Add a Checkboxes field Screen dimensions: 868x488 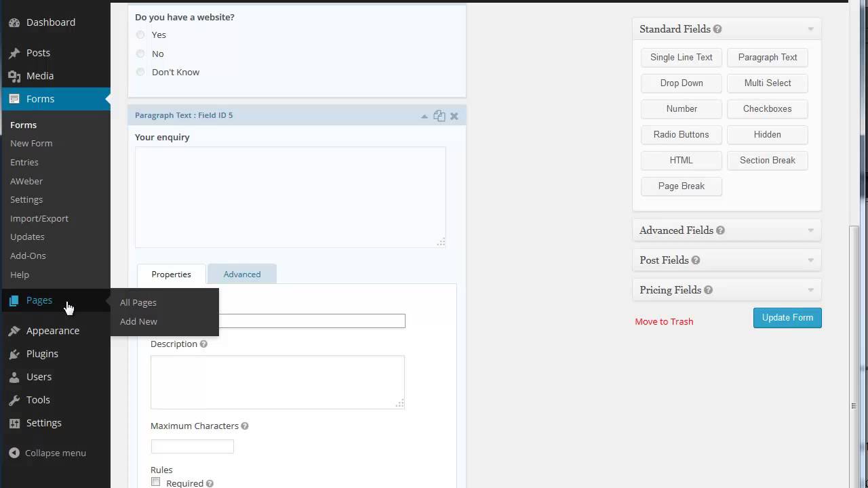tap(768, 109)
